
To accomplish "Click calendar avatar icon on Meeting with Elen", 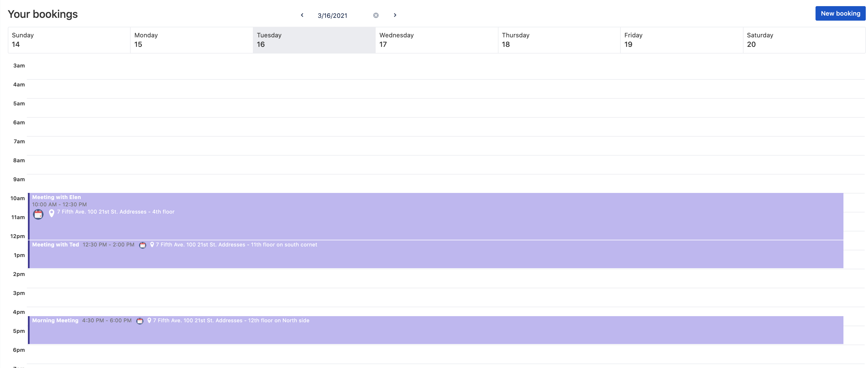I will (x=38, y=214).
